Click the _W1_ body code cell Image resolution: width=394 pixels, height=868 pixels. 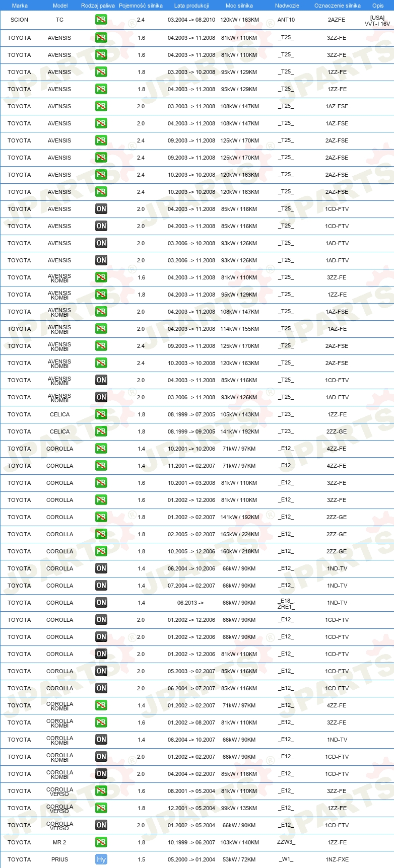[x=286, y=859]
